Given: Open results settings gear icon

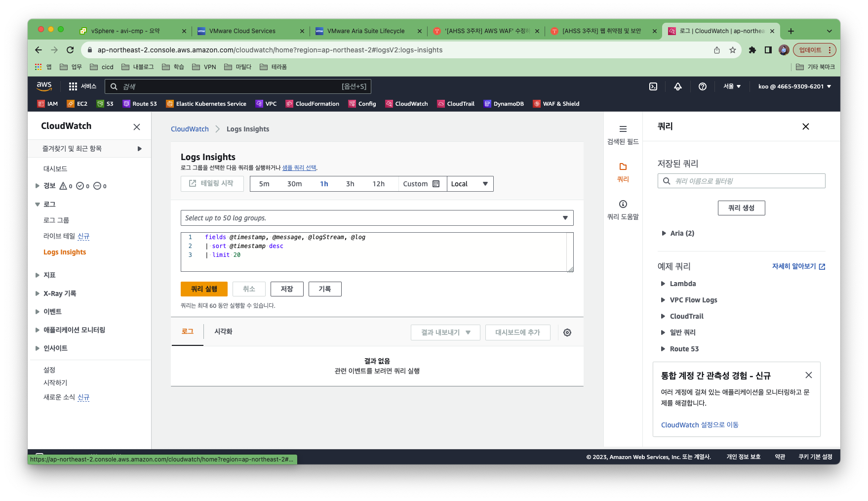Looking at the screenshot, I should pyautogui.click(x=567, y=333).
